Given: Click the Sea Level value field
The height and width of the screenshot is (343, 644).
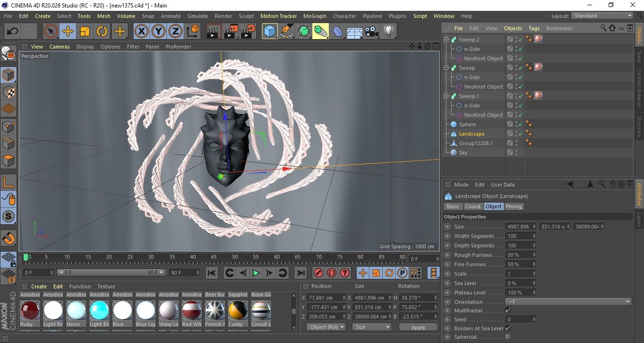Looking at the screenshot, I should (x=519, y=283).
